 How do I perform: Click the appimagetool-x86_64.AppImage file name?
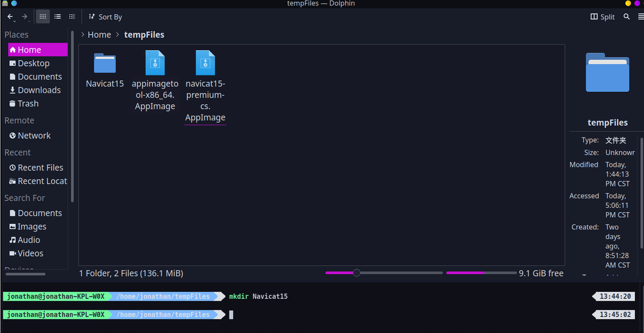(155, 95)
